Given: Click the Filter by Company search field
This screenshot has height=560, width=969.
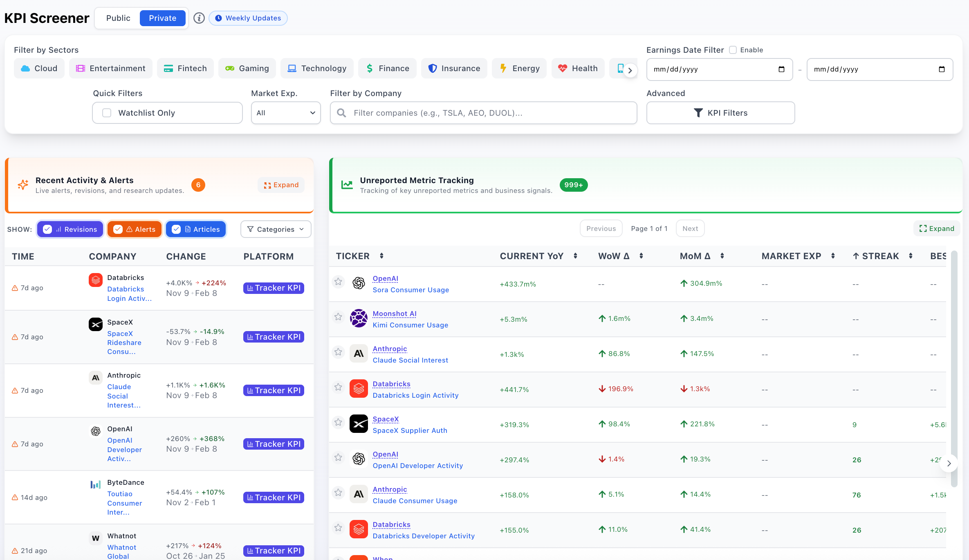Looking at the screenshot, I should coord(483,113).
